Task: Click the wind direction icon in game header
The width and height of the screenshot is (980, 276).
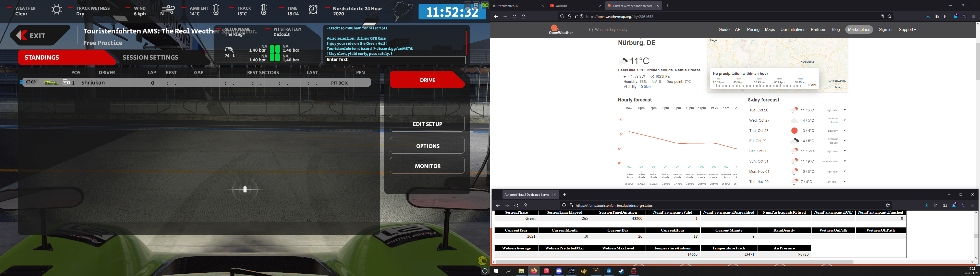Action: (167, 10)
